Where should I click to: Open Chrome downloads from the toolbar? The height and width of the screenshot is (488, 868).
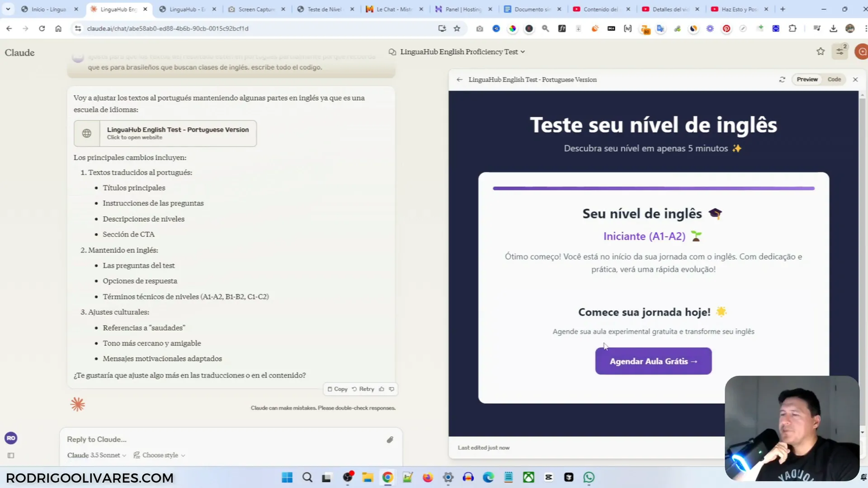point(833,28)
